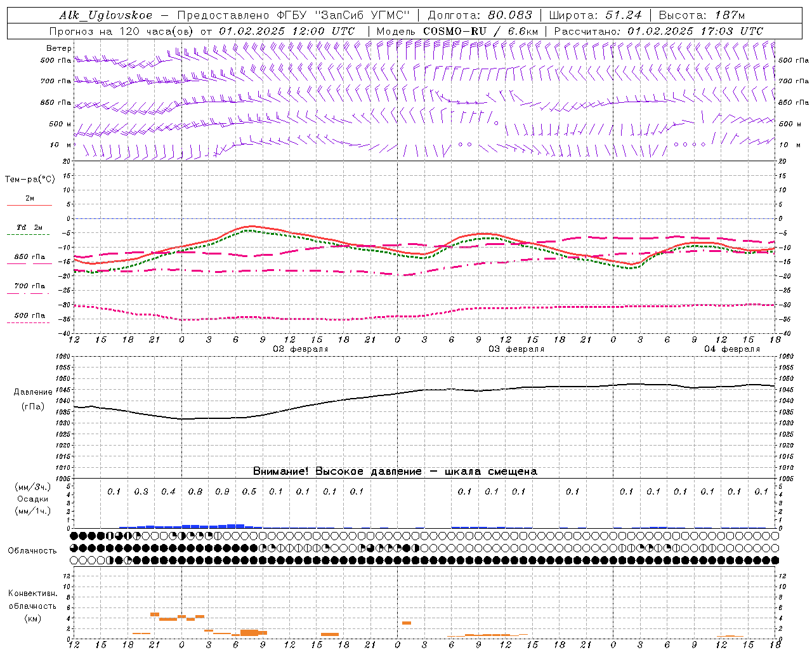
Task: Click the Осадки precipitation label
Action: tap(33, 499)
